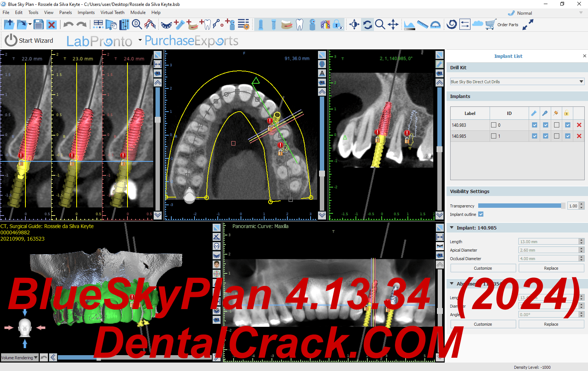Click the magnifier with D density icon
The image size is (588, 371).
(x=137, y=25)
